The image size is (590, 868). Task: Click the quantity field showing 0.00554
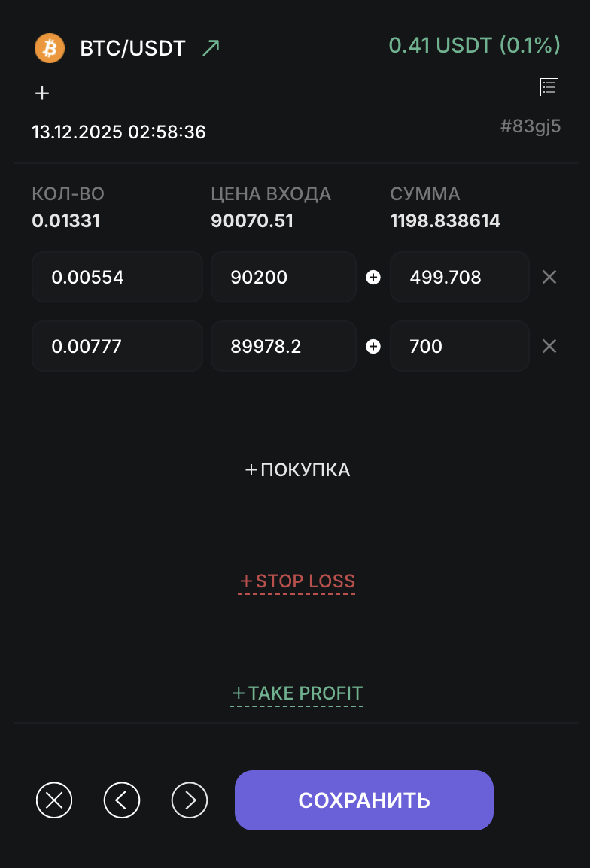tap(117, 278)
